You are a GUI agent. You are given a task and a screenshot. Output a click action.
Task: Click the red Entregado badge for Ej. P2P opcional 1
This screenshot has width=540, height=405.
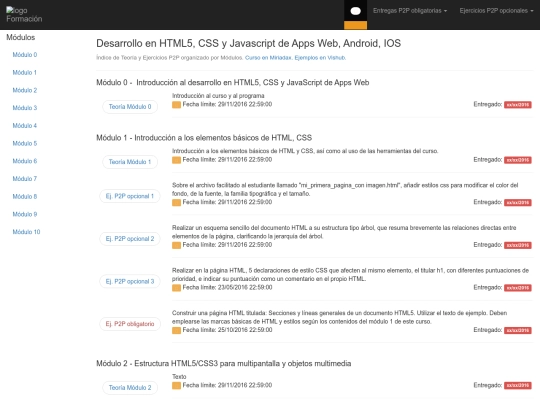coord(518,202)
